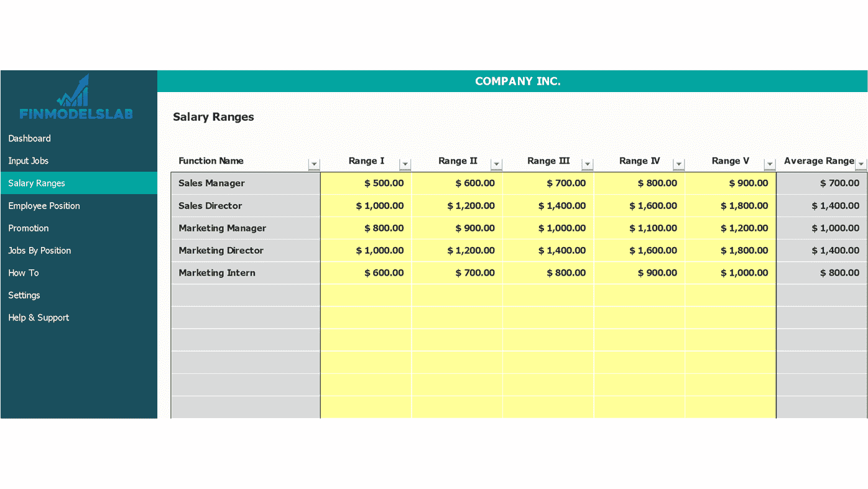This screenshot has height=489, width=868.
Task: Click the Salary Ranges page title
Action: (x=213, y=117)
